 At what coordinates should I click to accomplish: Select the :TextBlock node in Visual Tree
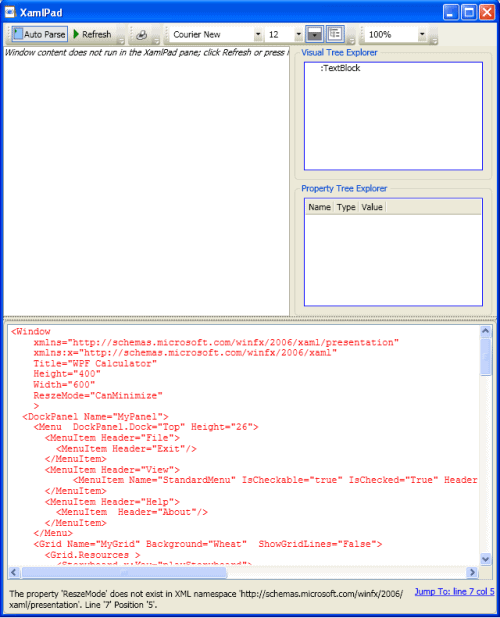tap(340, 68)
